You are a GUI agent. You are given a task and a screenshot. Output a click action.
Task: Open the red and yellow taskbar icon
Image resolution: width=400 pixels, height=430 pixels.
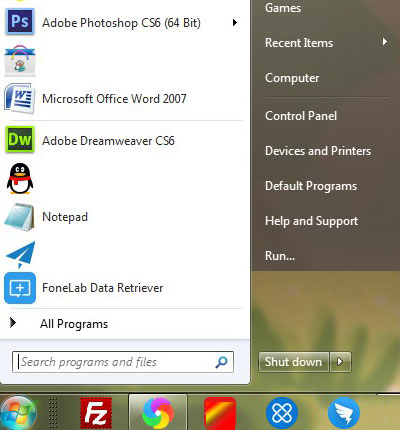tap(220, 413)
